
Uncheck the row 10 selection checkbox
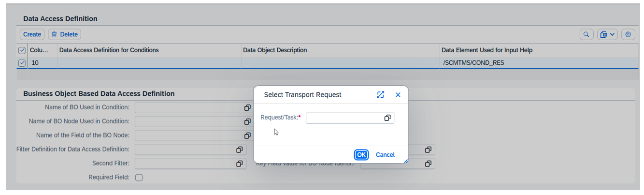point(22,63)
